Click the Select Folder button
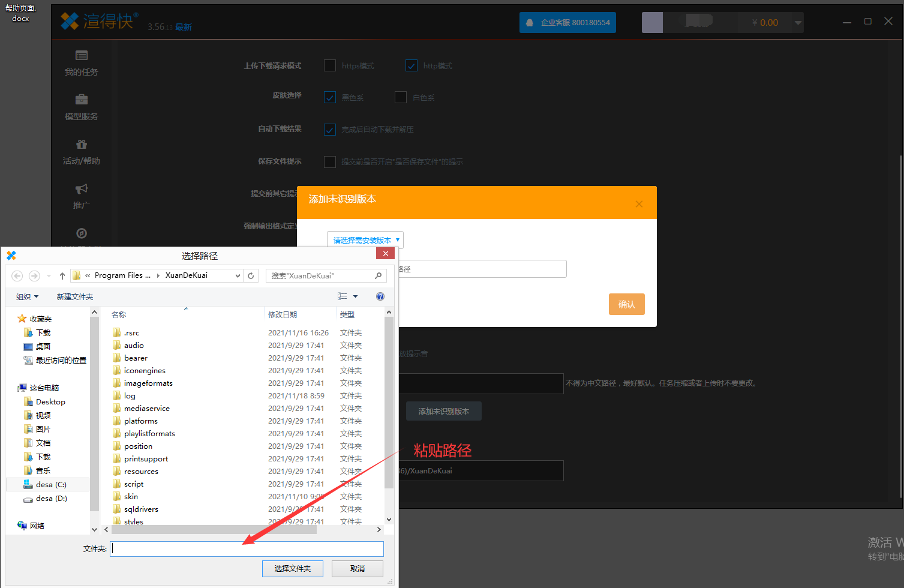Viewport: 904px width, 588px height. click(293, 568)
